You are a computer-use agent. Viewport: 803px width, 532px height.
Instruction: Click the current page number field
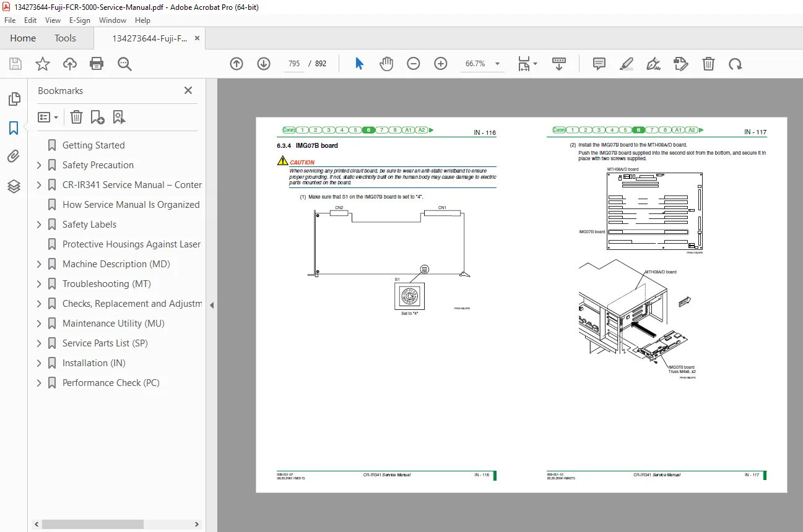click(294, 64)
